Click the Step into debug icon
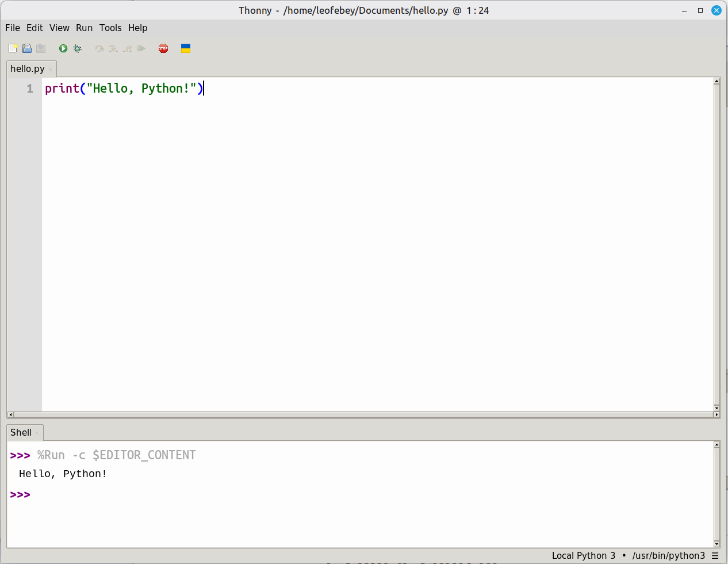 [x=113, y=48]
